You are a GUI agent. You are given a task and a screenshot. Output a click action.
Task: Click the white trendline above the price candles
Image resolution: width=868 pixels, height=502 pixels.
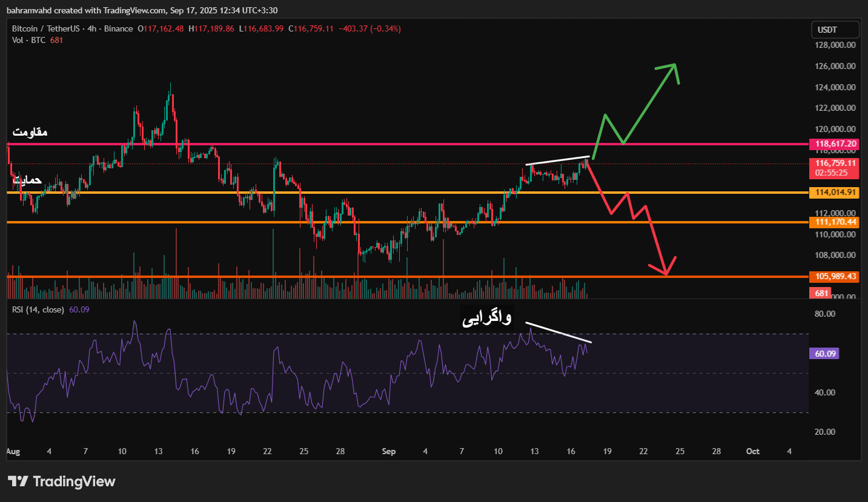557,160
